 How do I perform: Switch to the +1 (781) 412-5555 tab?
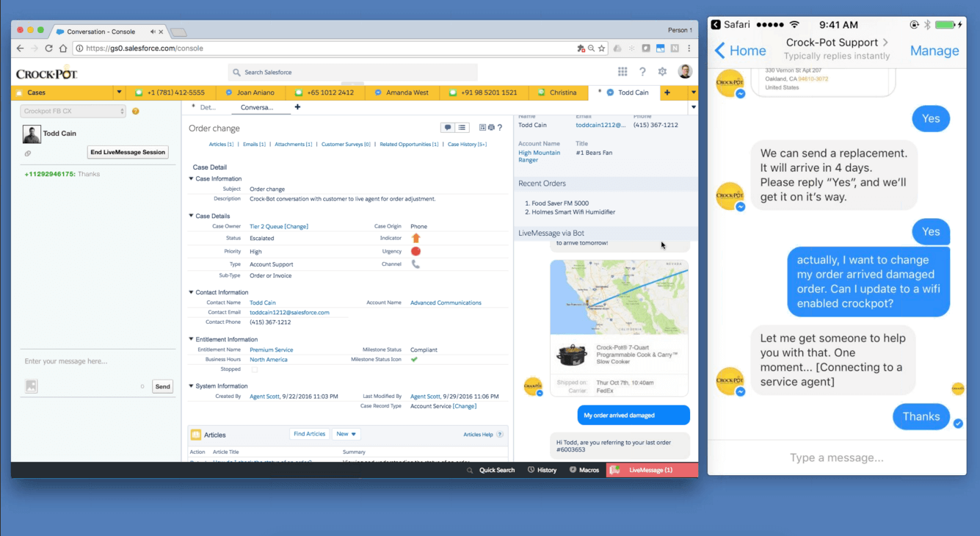170,93
